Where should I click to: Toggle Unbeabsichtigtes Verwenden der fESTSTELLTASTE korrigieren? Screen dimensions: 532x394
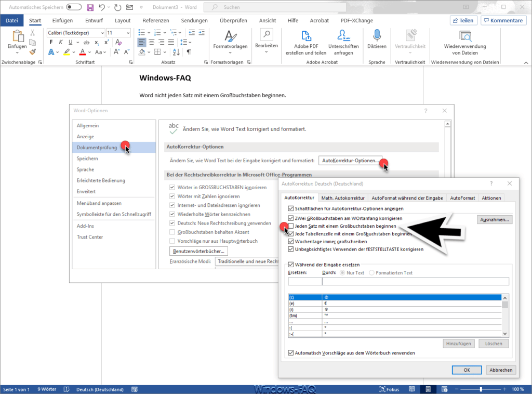291,249
